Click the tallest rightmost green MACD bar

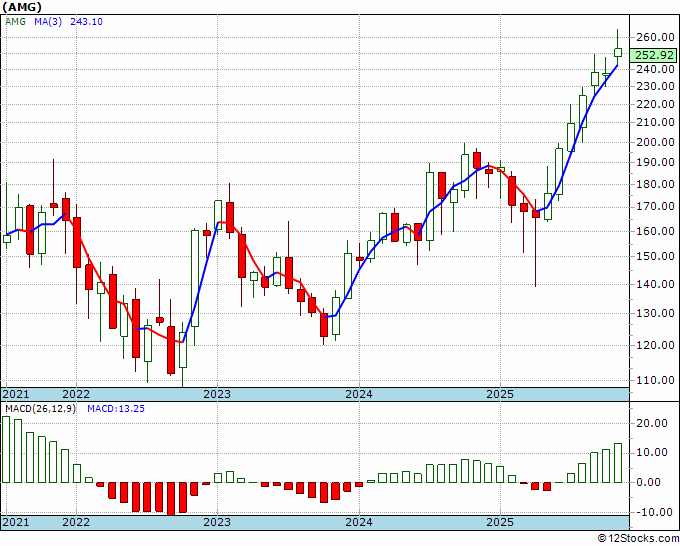click(618, 463)
